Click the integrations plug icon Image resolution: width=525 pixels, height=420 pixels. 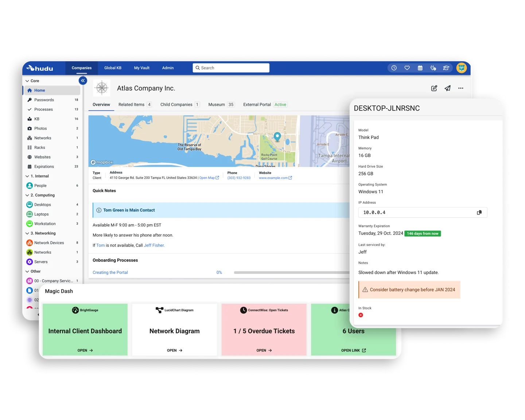[x=433, y=68]
